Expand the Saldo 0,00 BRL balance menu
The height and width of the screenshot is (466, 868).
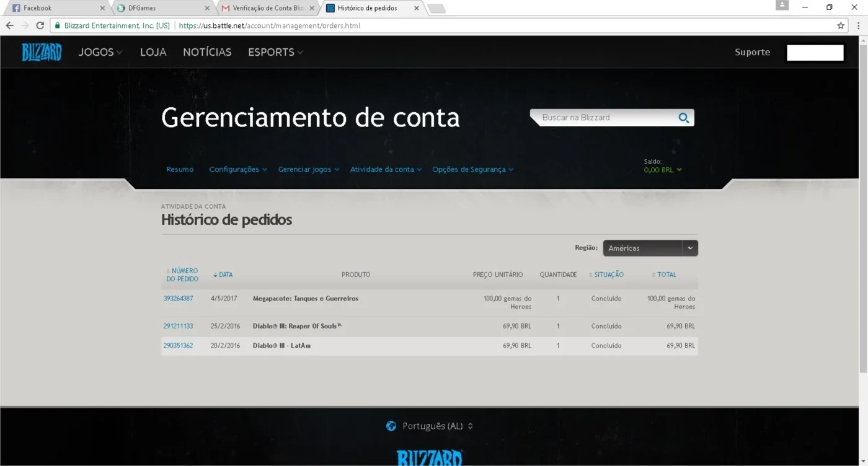pos(663,170)
